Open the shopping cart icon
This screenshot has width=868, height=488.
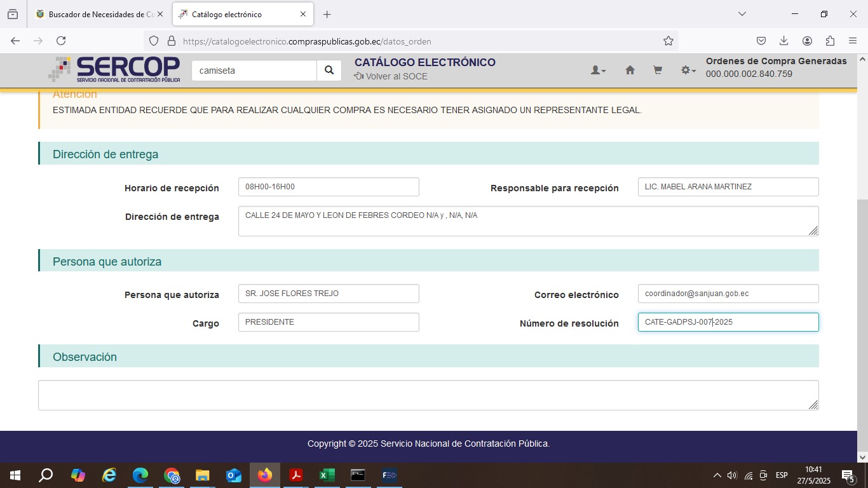click(x=658, y=71)
